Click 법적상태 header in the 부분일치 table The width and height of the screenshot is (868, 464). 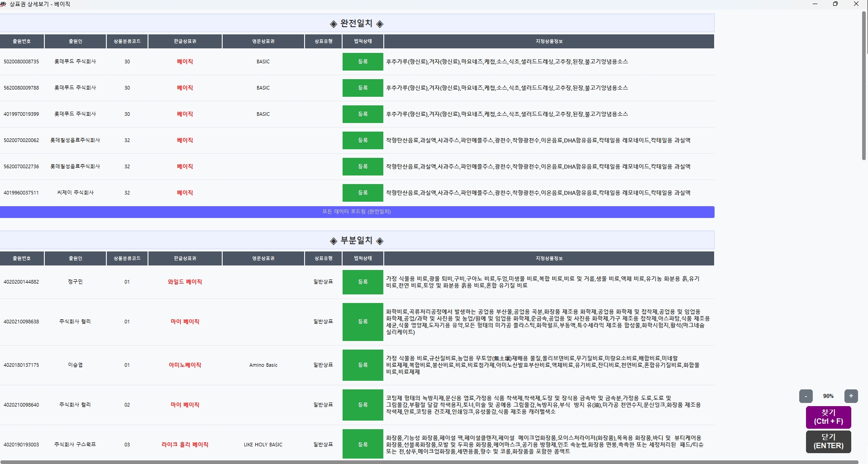(363, 258)
